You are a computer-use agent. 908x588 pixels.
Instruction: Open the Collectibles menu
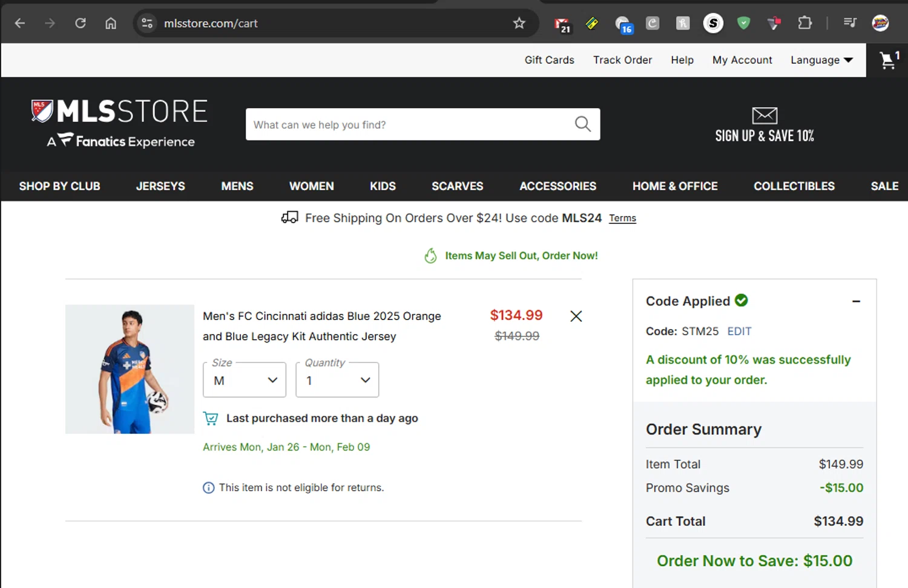[x=794, y=186]
